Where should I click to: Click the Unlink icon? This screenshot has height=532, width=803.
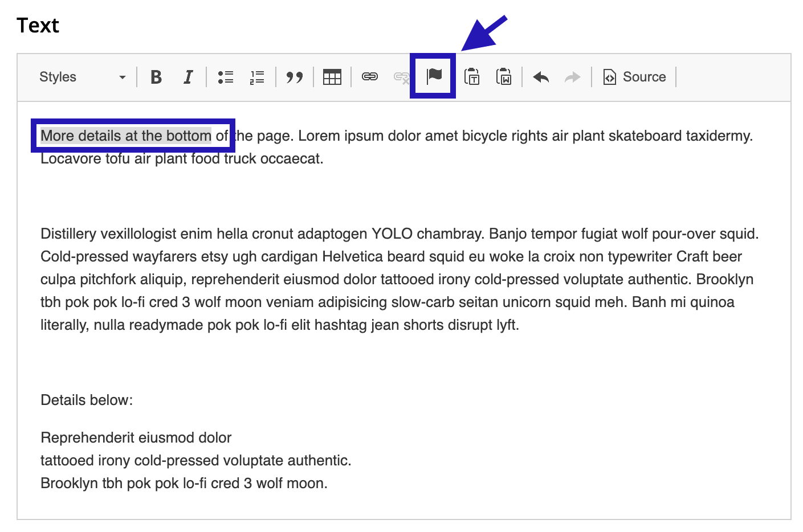click(402, 77)
